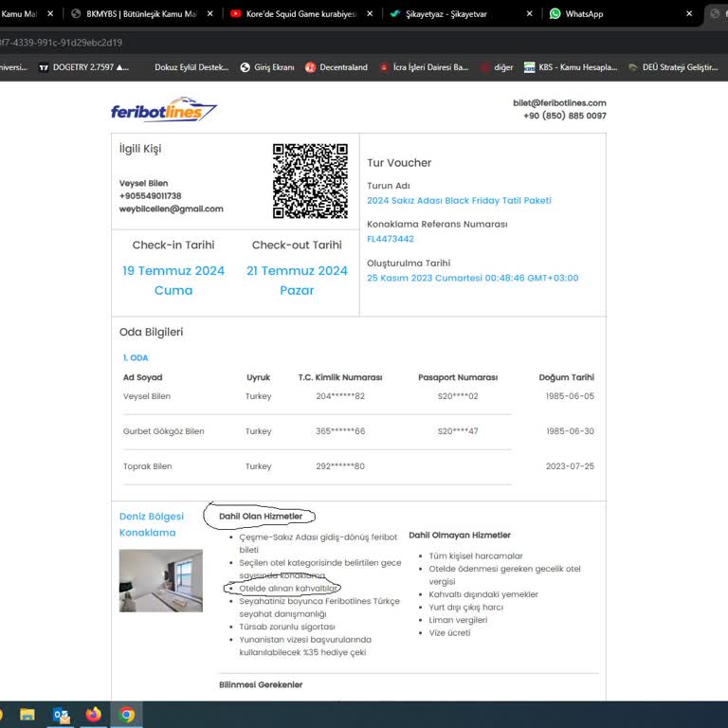Click reference number FL4473442

point(391,239)
